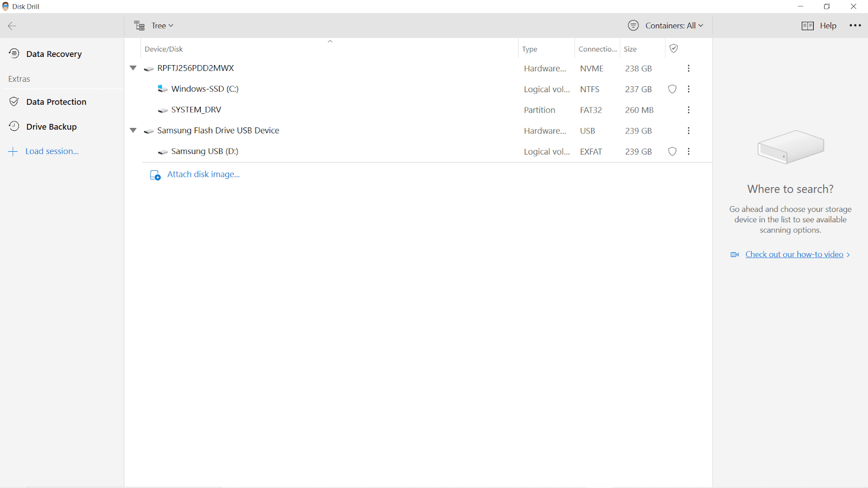Open options menu for Windows-SSD (C:)
868x488 pixels.
(x=688, y=89)
